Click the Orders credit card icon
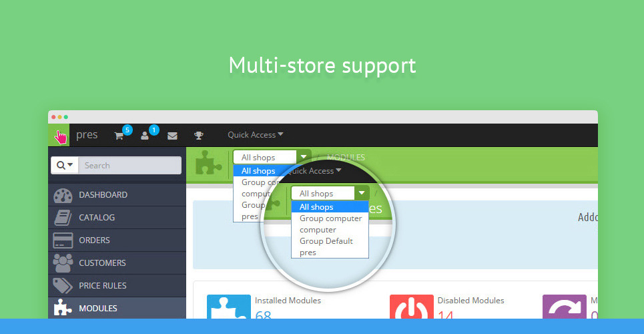The image size is (644, 334). click(63, 240)
